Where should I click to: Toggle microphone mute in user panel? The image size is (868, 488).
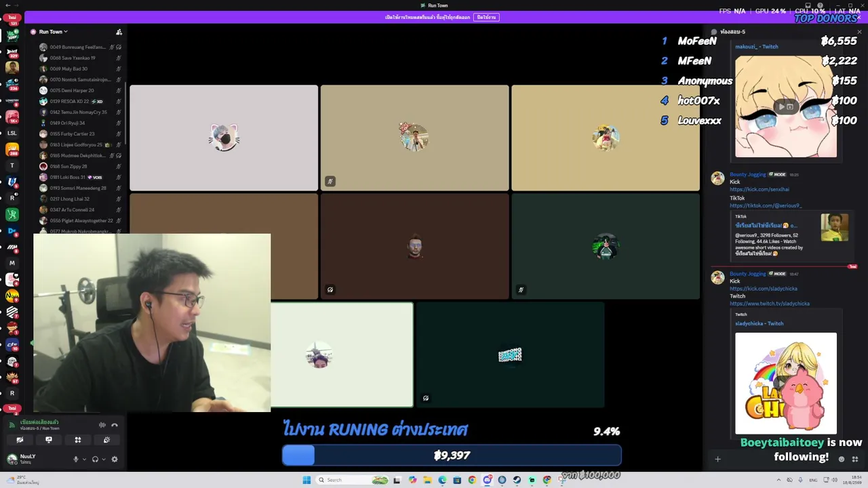76,459
